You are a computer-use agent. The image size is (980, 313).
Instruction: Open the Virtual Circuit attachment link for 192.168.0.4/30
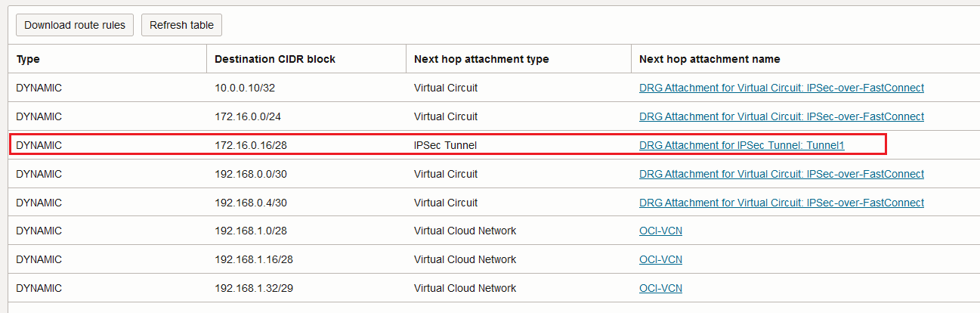tap(781, 203)
